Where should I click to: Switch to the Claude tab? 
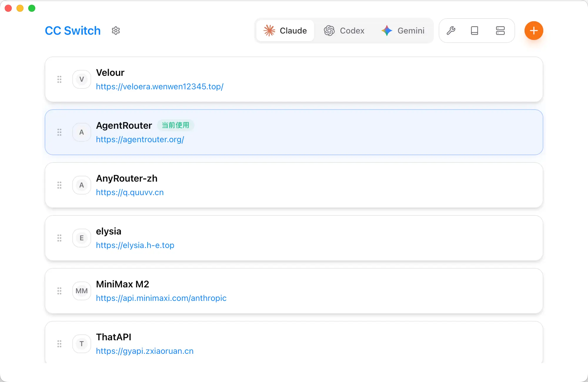tap(285, 31)
